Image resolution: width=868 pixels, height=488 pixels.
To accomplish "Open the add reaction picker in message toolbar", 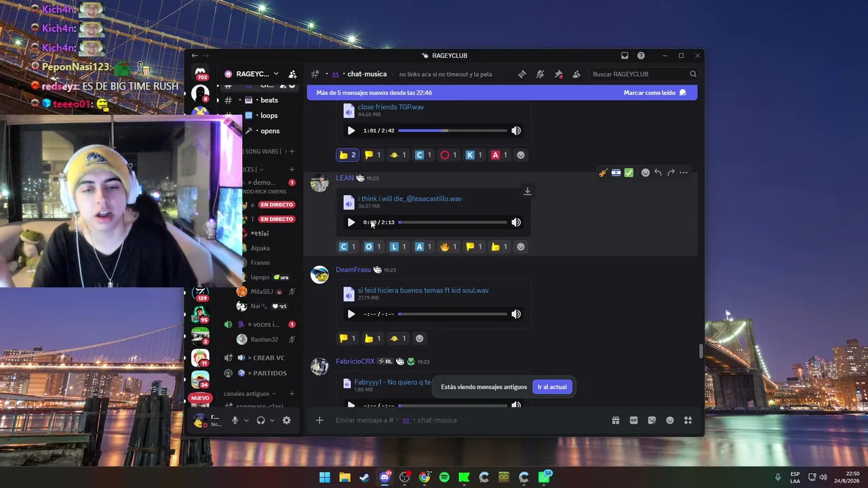I will (645, 173).
